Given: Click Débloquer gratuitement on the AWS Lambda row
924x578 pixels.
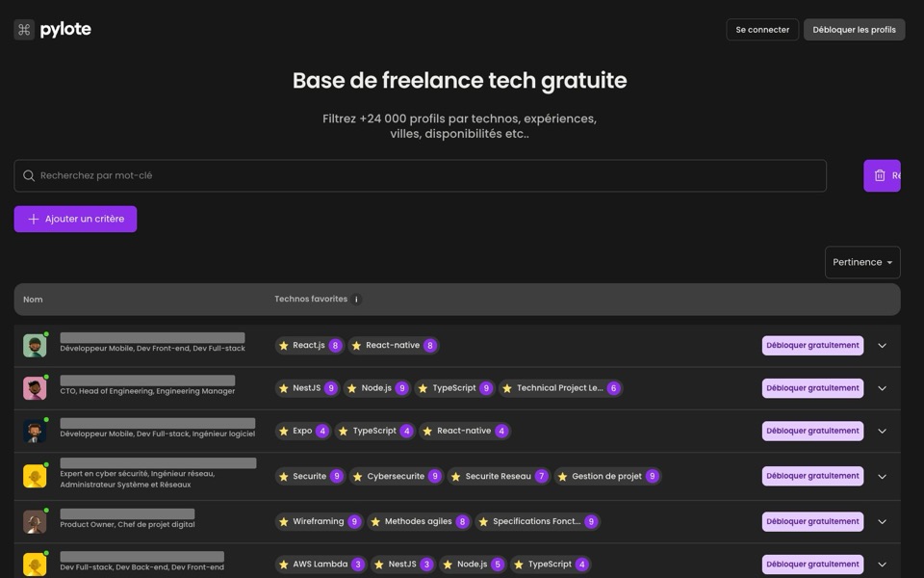Looking at the screenshot, I should click(812, 565).
